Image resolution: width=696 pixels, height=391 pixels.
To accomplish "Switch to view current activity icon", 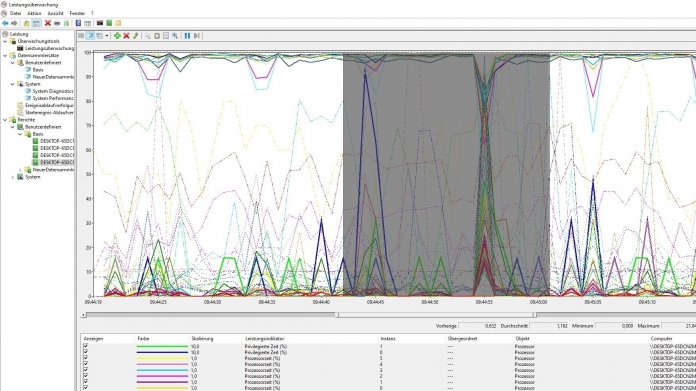I will 81,36.
